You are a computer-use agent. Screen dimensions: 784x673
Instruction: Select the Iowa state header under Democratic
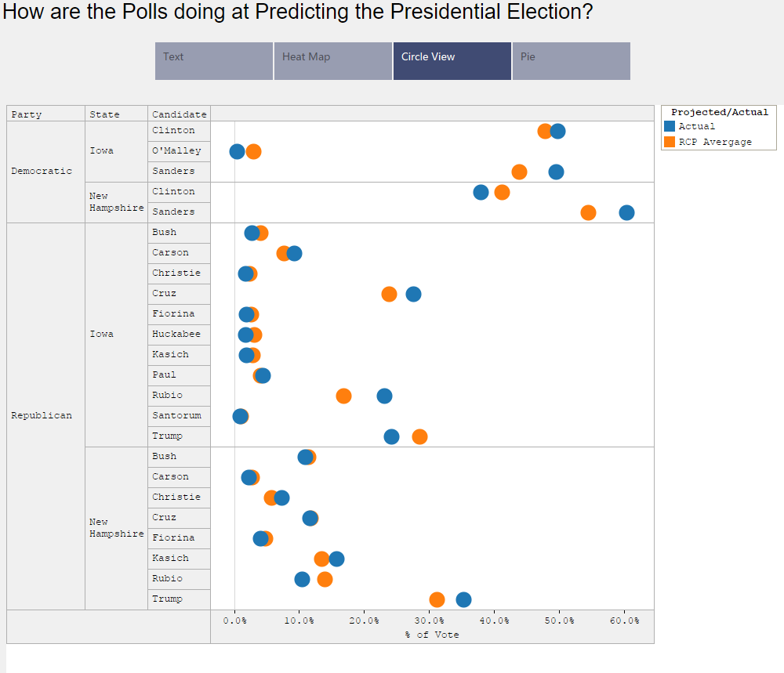100,150
